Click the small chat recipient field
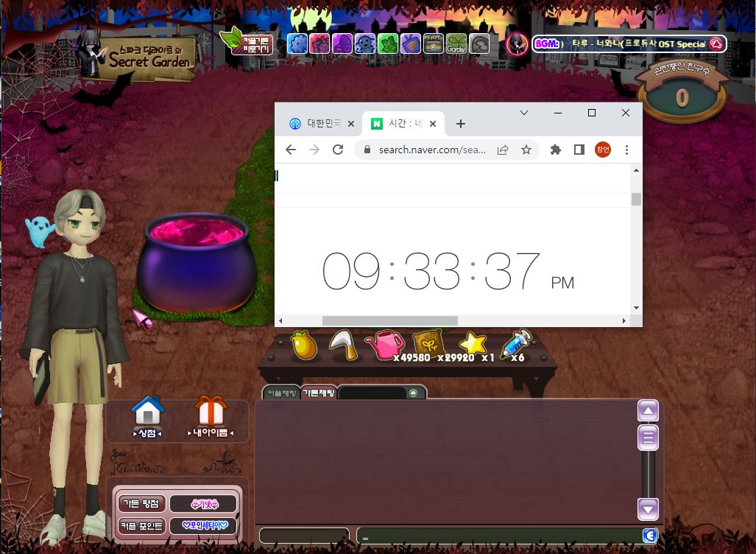 (x=304, y=536)
